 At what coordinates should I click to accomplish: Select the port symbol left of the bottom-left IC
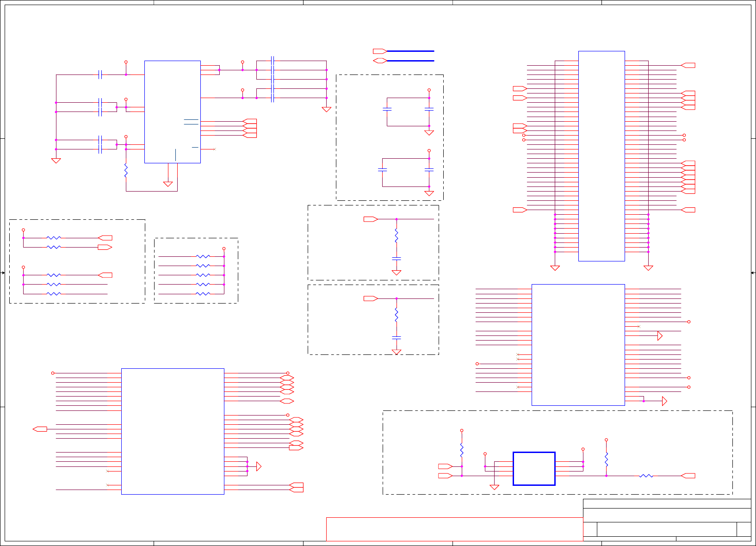coord(40,429)
